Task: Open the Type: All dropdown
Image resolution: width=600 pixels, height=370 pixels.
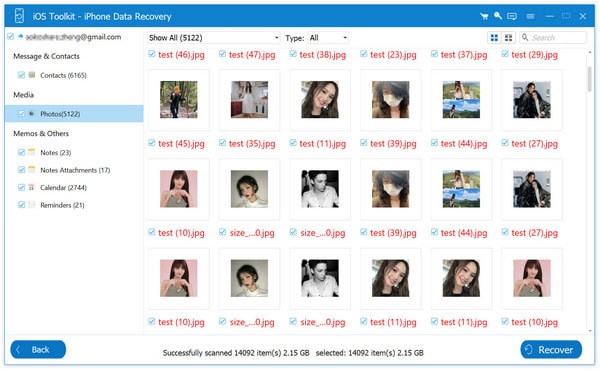Action: pyautogui.click(x=328, y=37)
